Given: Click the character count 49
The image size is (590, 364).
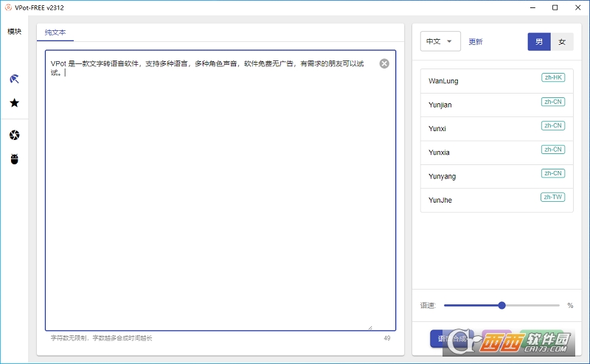Looking at the screenshot, I should [386, 338].
